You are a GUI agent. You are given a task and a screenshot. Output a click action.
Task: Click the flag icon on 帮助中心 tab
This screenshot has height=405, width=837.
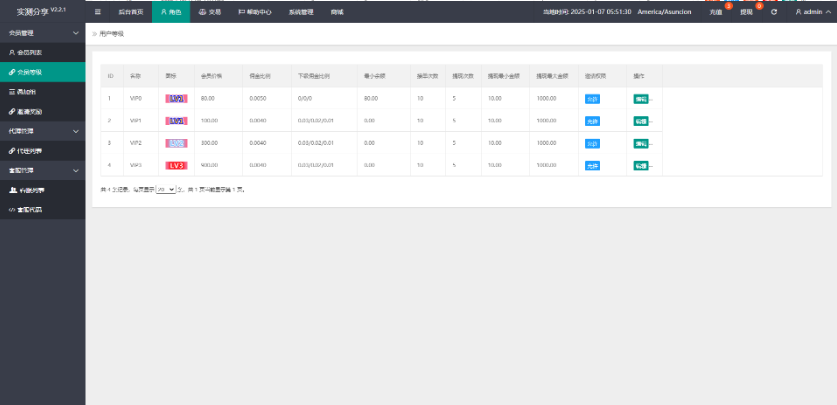click(241, 12)
